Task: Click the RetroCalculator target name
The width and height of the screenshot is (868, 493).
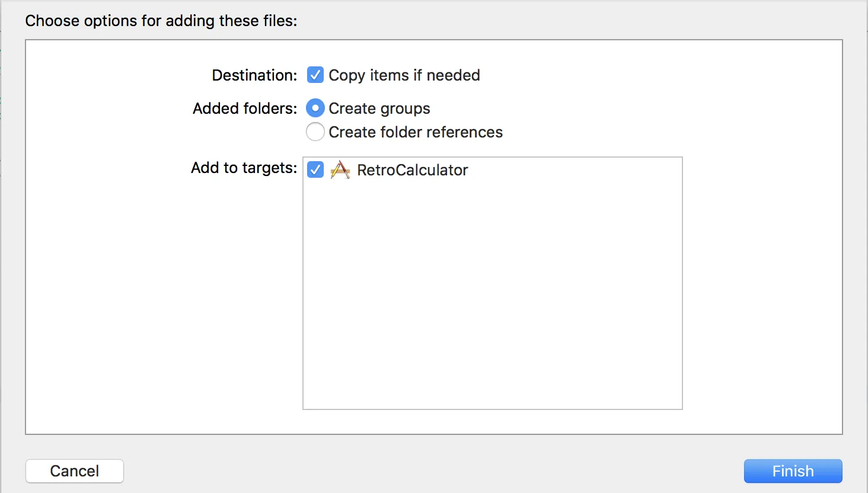Action: 412,170
